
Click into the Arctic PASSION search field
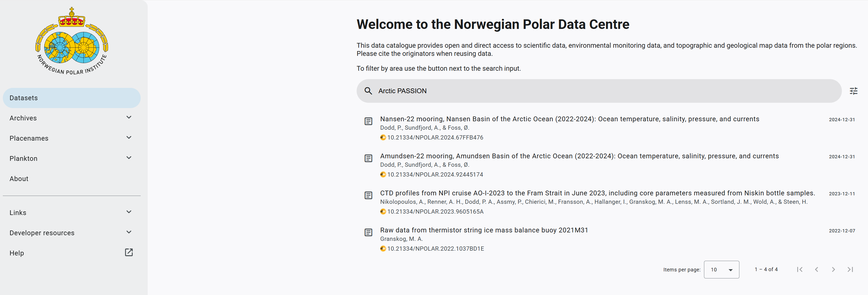(x=573, y=91)
